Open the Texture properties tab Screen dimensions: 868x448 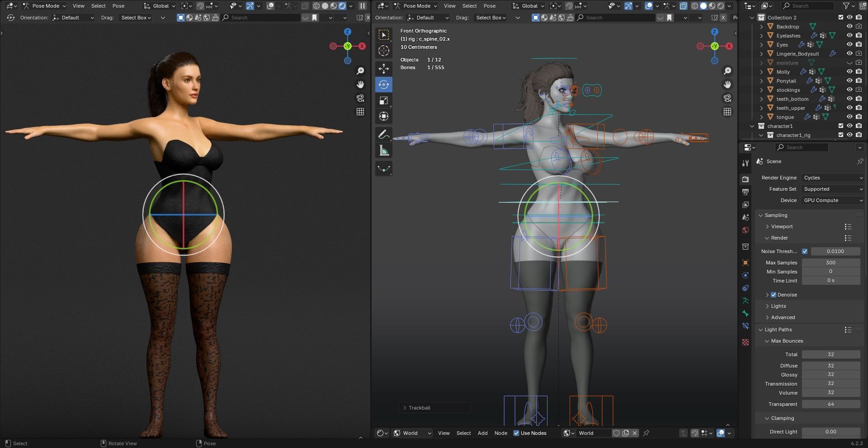(x=745, y=342)
